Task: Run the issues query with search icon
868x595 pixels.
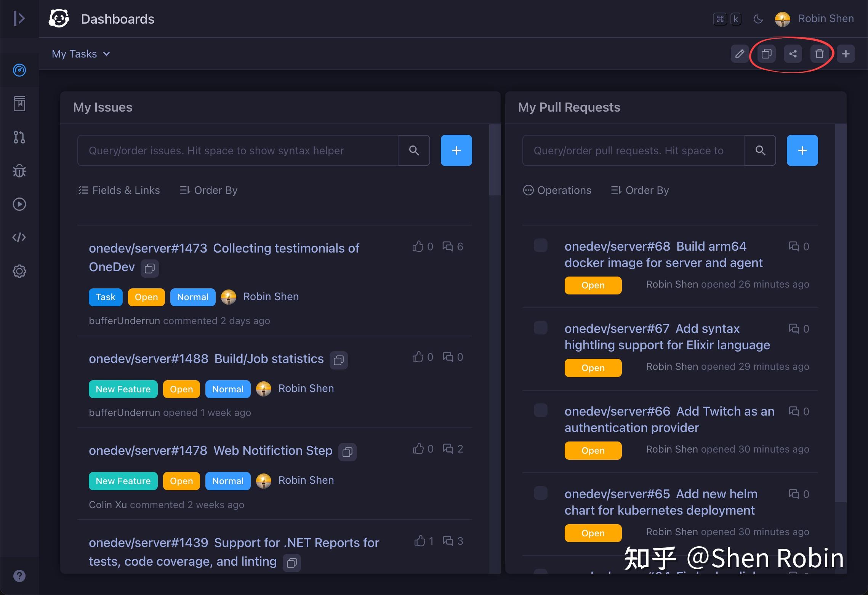Action: (x=414, y=150)
